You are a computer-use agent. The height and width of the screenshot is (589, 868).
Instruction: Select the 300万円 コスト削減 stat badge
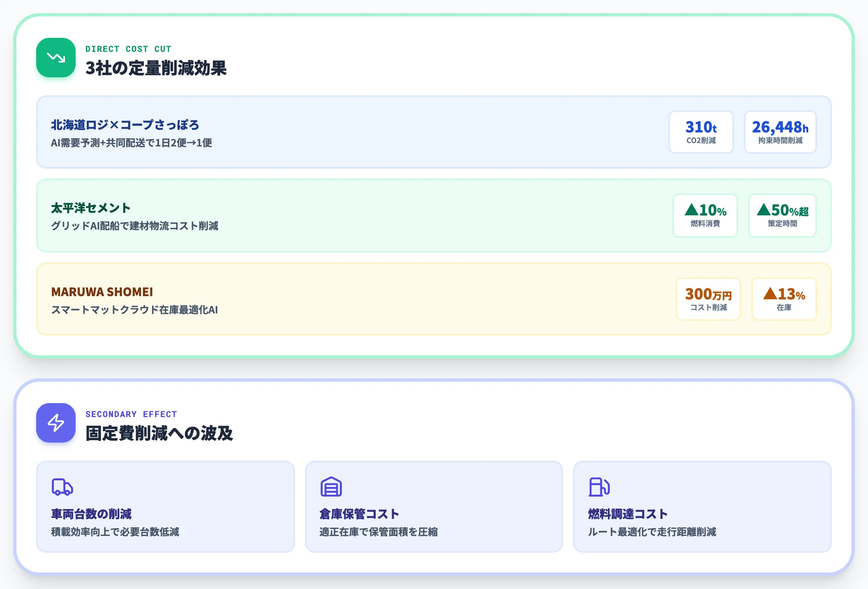(709, 299)
